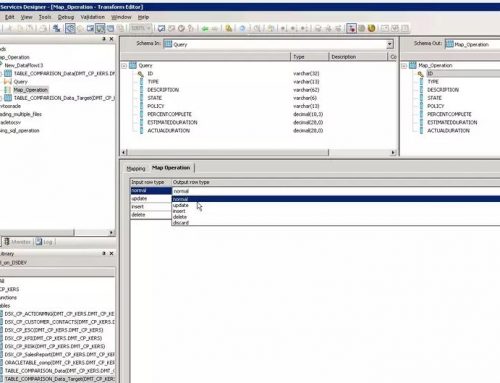Click the Schema In scrollbar left arrow
The width and height of the screenshot is (500, 383).
[124, 152]
